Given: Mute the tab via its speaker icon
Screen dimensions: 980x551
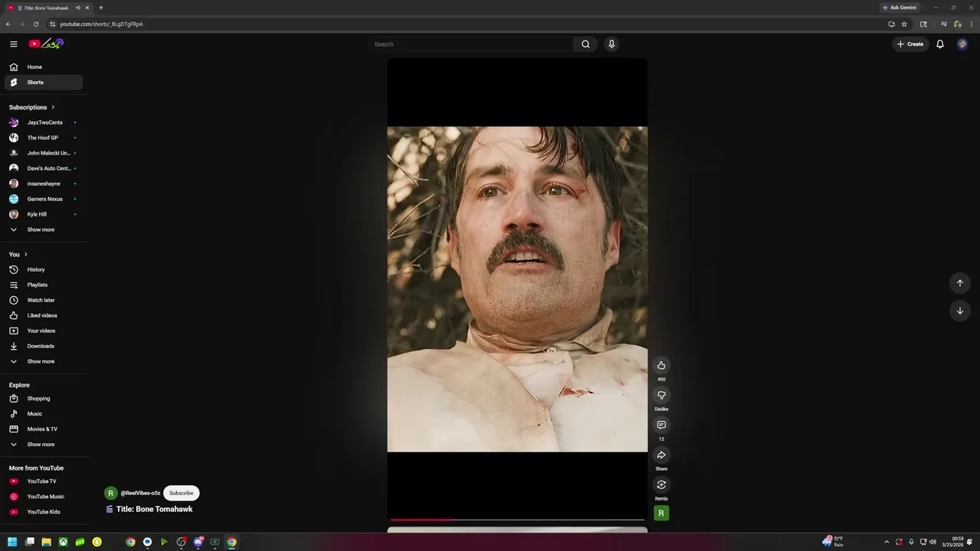Looking at the screenshot, I should [x=77, y=8].
